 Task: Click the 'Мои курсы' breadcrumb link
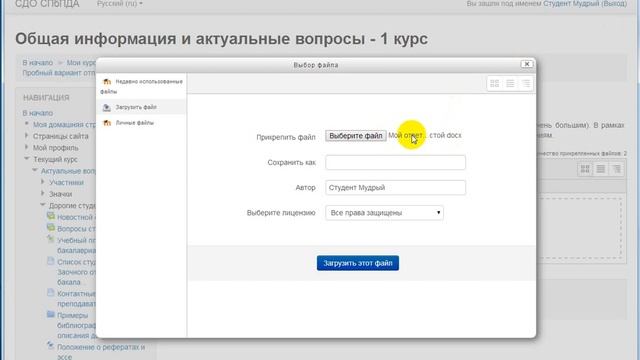pos(81,63)
